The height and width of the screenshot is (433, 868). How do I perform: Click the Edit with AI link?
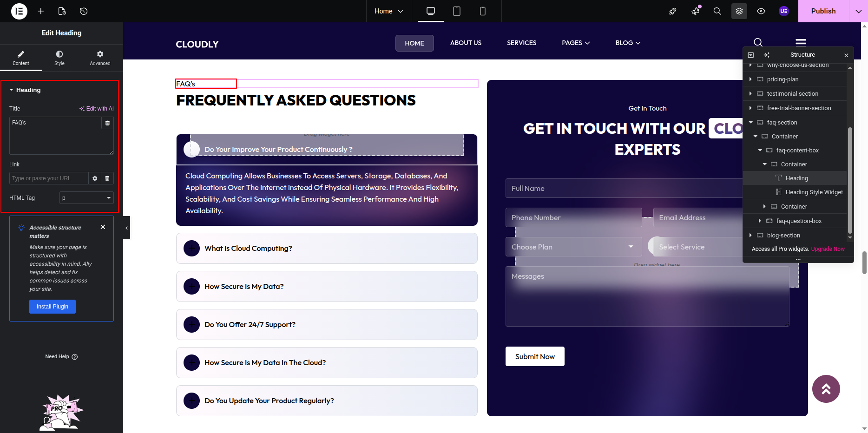pyautogui.click(x=96, y=109)
